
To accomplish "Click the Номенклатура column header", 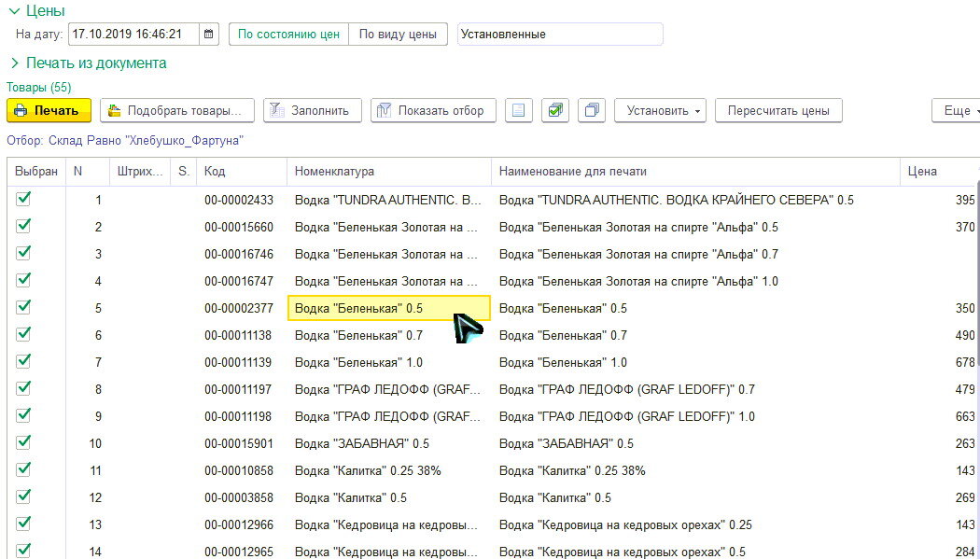I will point(389,171).
